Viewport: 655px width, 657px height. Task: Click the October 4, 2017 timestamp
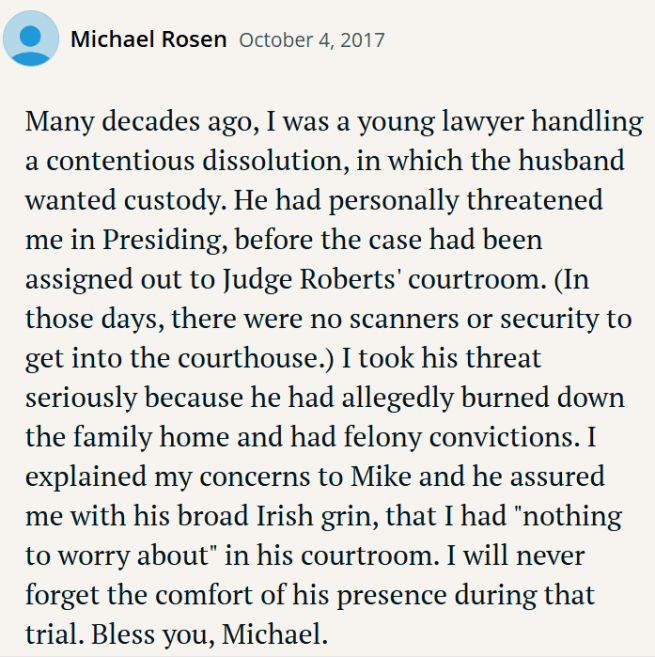pos(312,40)
